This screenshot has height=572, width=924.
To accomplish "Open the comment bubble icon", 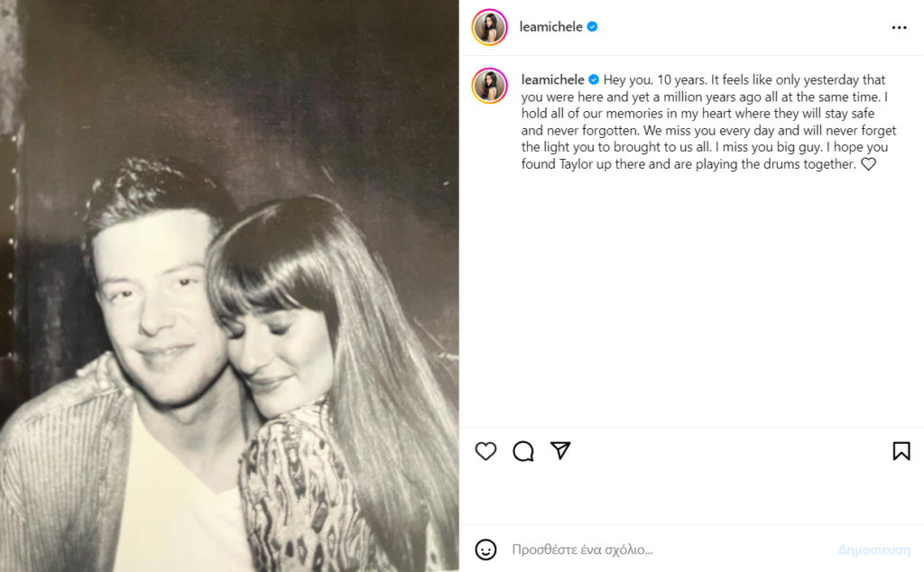I will click(523, 451).
